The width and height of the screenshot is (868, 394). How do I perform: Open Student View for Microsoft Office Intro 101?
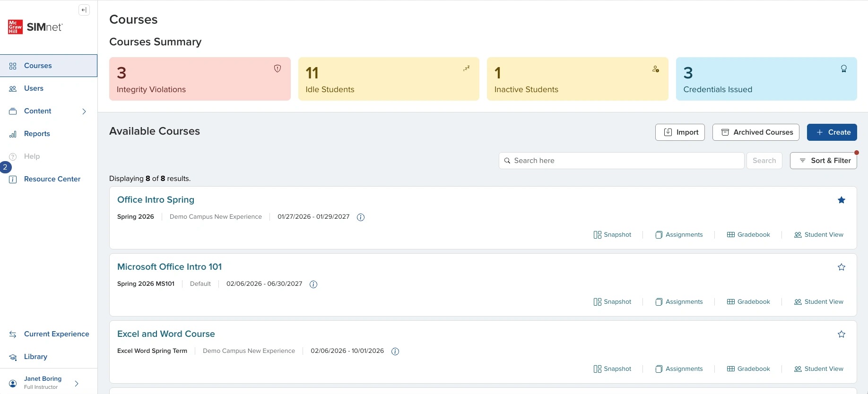pos(819,302)
